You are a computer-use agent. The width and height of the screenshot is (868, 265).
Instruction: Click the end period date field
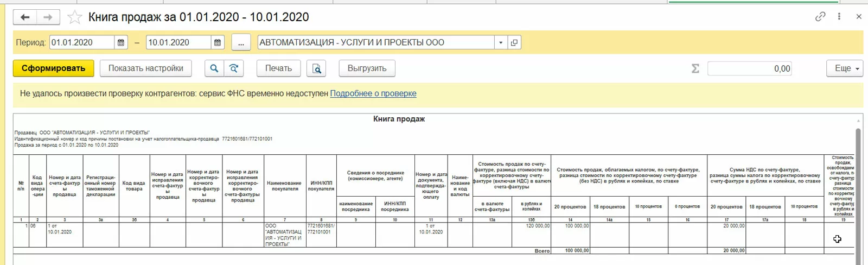coord(178,42)
